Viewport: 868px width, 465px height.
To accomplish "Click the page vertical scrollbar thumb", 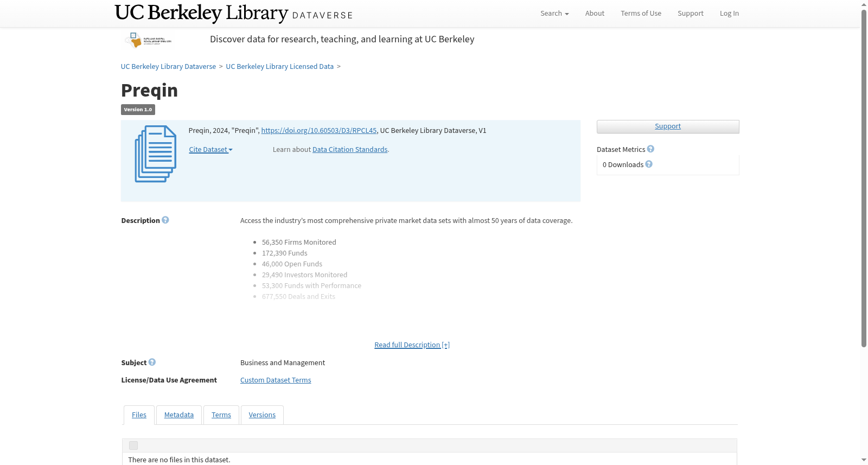I will pyautogui.click(x=864, y=178).
